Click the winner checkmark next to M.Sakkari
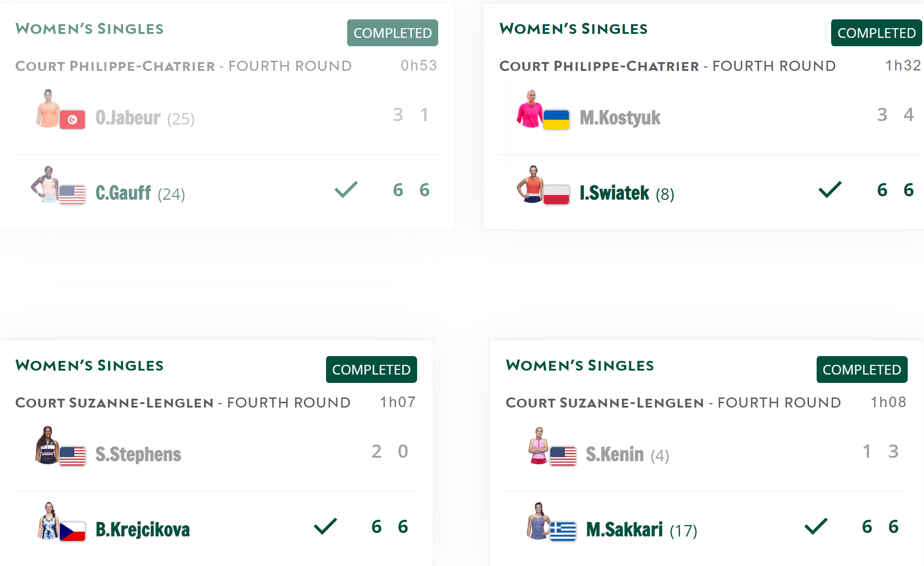This screenshot has height=566, width=924. click(816, 526)
